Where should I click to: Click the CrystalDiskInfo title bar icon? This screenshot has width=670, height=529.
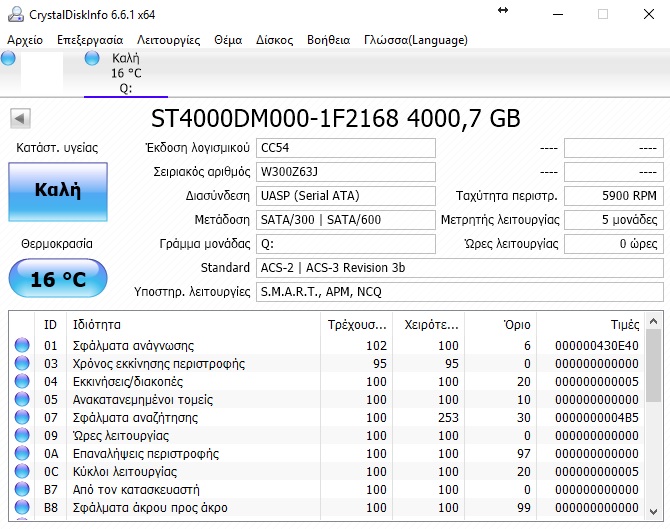click(x=16, y=14)
